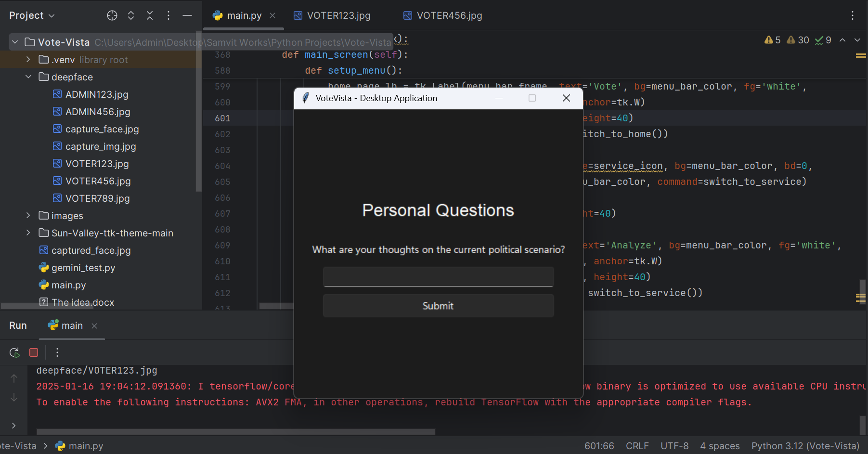Viewport: 868px width, 454px height.
Task: Collapse the deepface folder
Action: pyautogui.click(x=28, y=77)
